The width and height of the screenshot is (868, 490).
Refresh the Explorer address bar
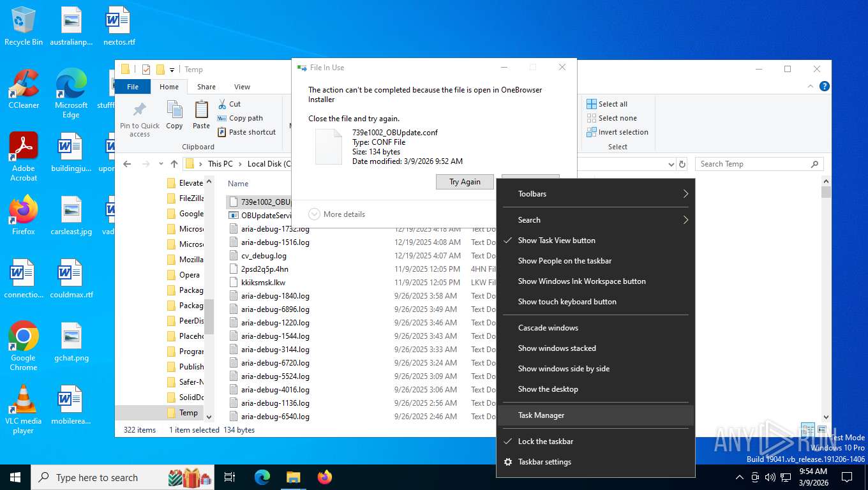pyautogui.click(x=682, y=164)
